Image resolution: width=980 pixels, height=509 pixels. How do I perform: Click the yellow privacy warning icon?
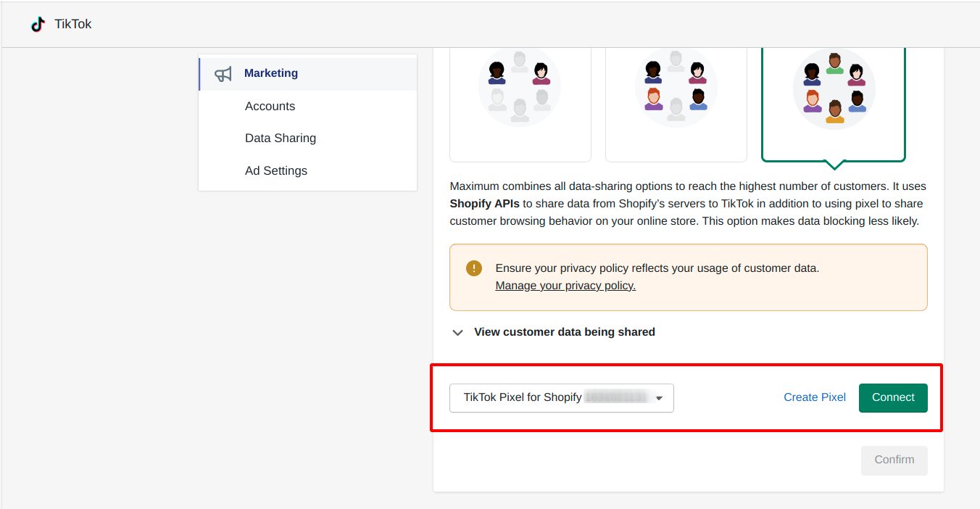(473, 268)
